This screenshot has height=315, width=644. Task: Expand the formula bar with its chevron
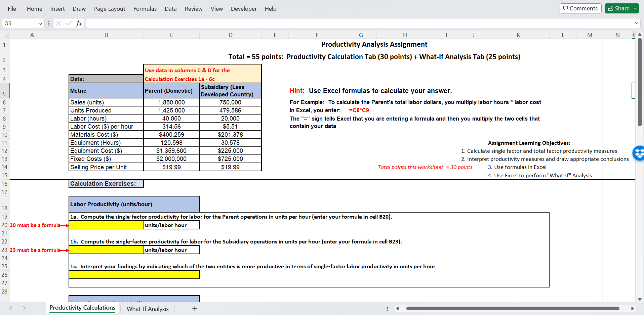tap(637, 23)
